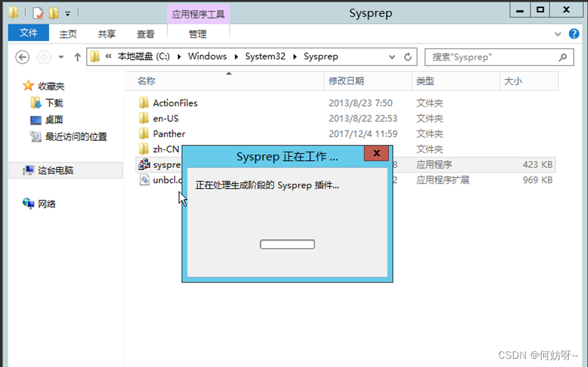Click the sysprep application icon

tap(144, 164)
